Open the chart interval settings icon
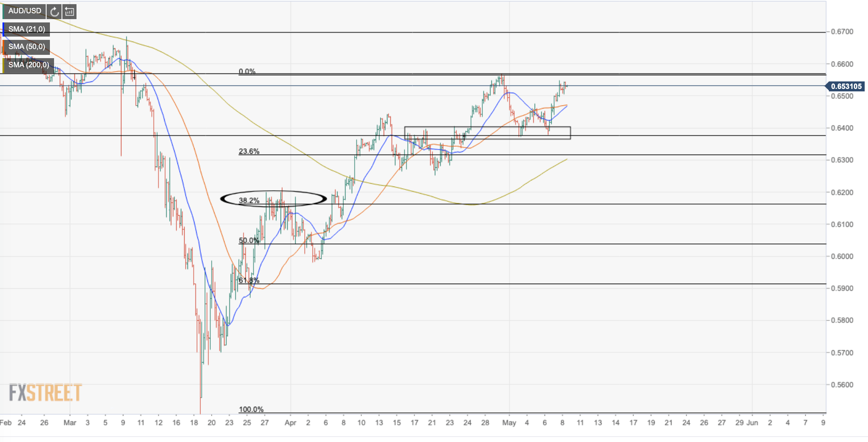This screenshot has width=868, height=442. pyautogui.click(x=69, y=11)
